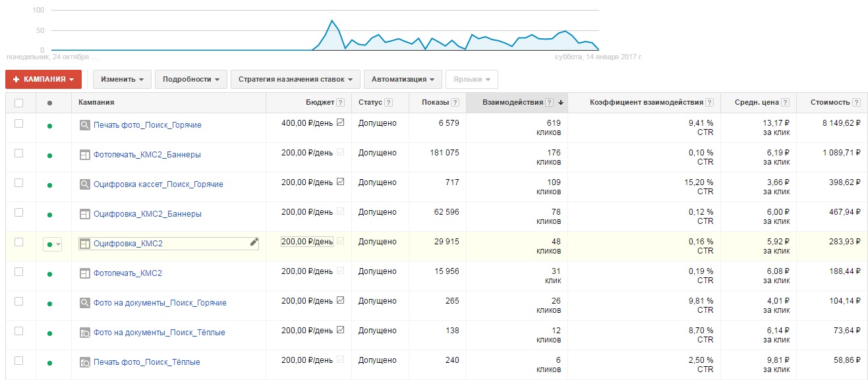Sort by Показы column header
868x380 pixels.
pos(436,103)
